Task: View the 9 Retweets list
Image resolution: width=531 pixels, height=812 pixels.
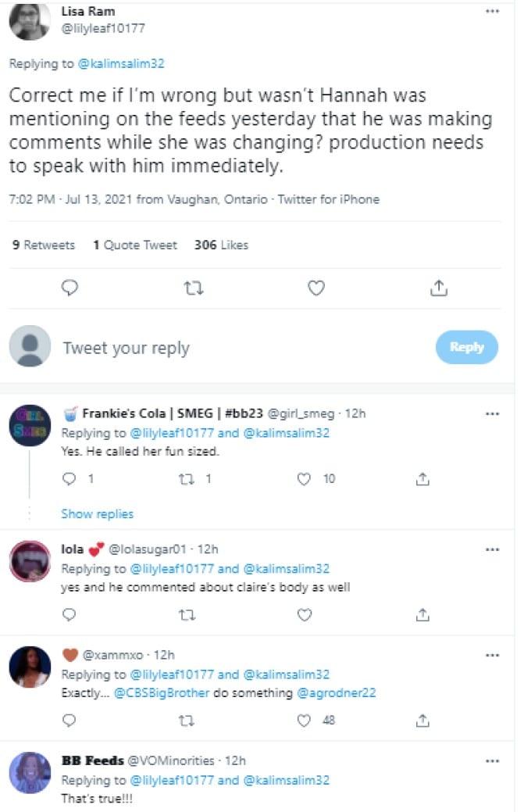Action: [x=44, y=245]
